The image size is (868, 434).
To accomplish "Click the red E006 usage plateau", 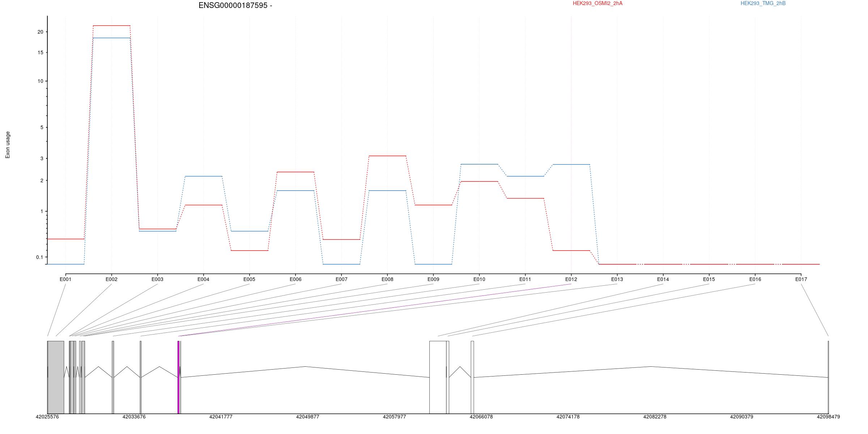I will pos(295,172).
